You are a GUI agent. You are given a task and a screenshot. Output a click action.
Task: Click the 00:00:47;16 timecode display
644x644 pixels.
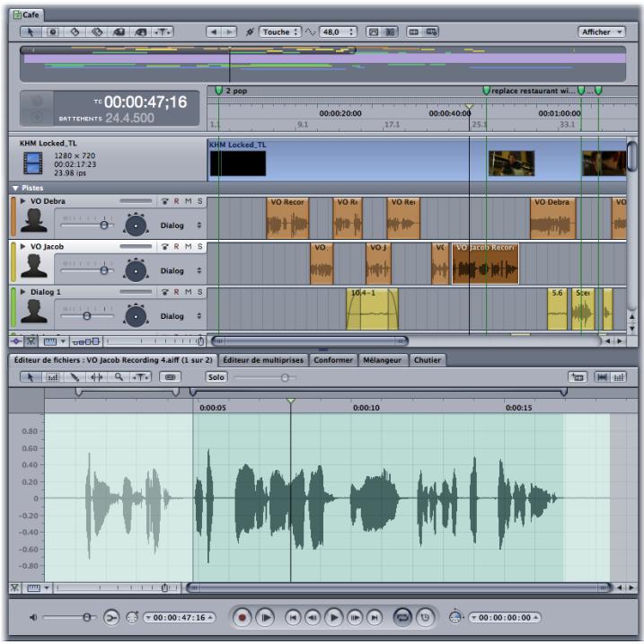pyautogui.click(x=146, y=101)
